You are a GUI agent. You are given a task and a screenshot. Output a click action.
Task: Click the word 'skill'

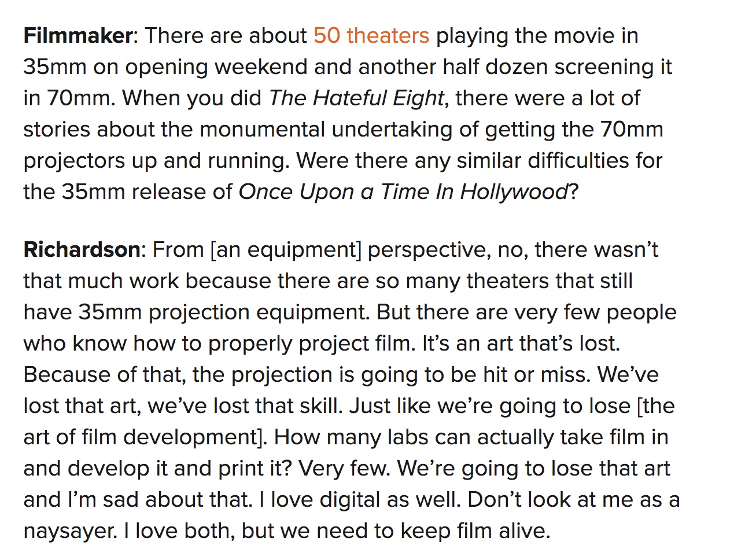tap(319, 406)
